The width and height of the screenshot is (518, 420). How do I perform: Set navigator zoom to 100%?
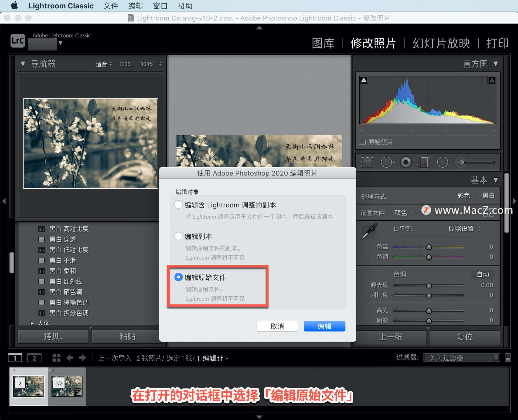pos(125,64)
